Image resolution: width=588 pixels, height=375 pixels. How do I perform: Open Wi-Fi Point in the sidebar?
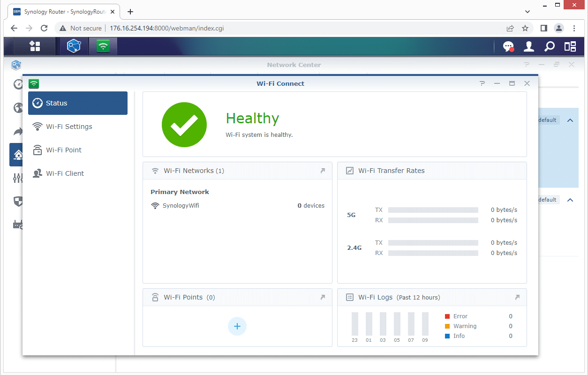click(78, 150)
